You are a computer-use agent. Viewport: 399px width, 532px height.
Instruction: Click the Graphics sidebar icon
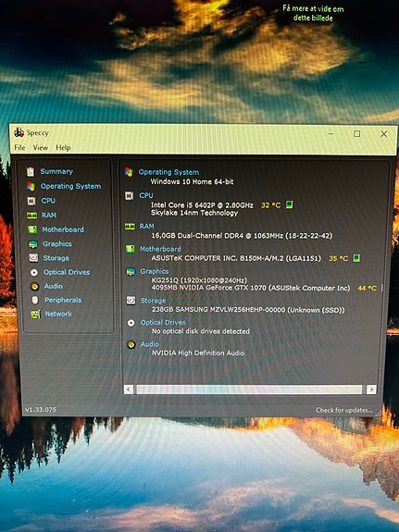(x=33, y=244)
